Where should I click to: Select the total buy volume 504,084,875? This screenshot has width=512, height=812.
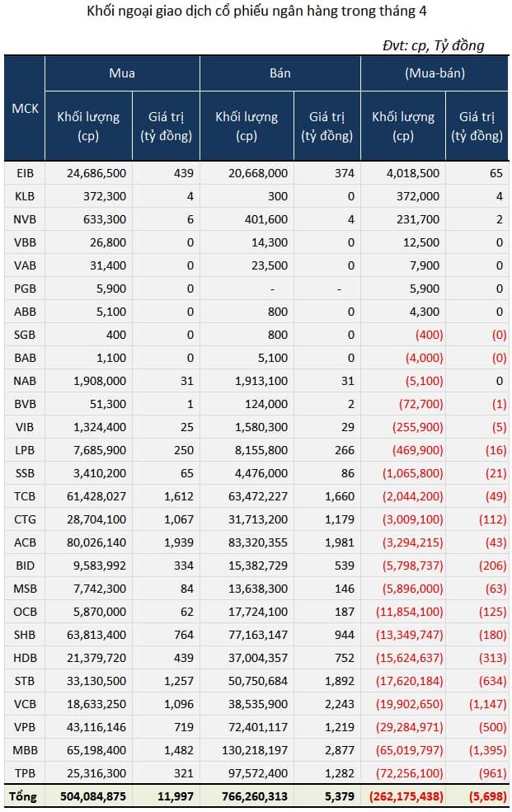coord(93,796)
